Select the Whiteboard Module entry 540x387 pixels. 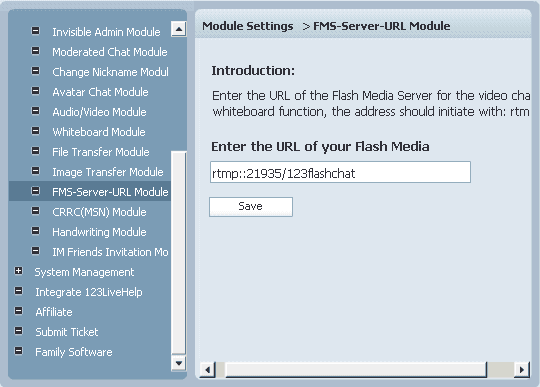(99, 132)
